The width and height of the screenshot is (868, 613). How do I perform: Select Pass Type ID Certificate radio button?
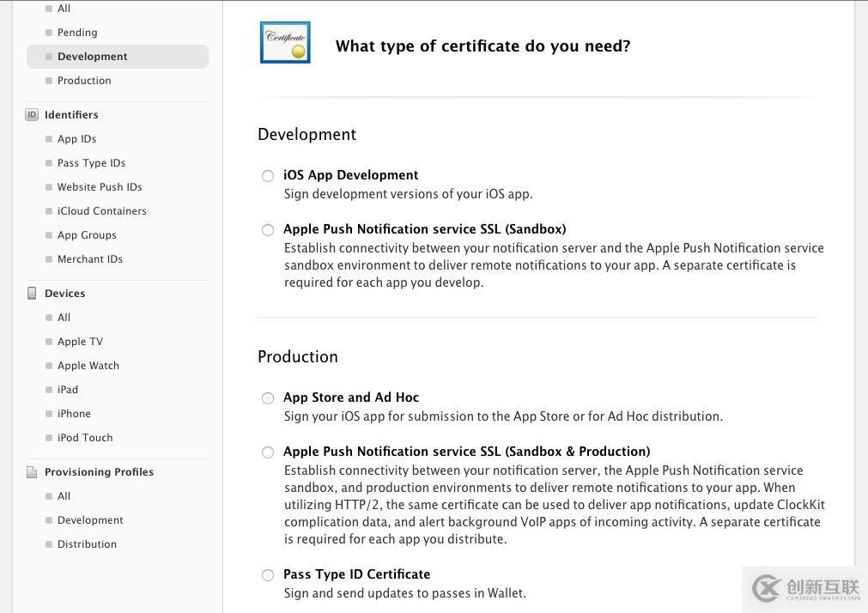[268, 575]
